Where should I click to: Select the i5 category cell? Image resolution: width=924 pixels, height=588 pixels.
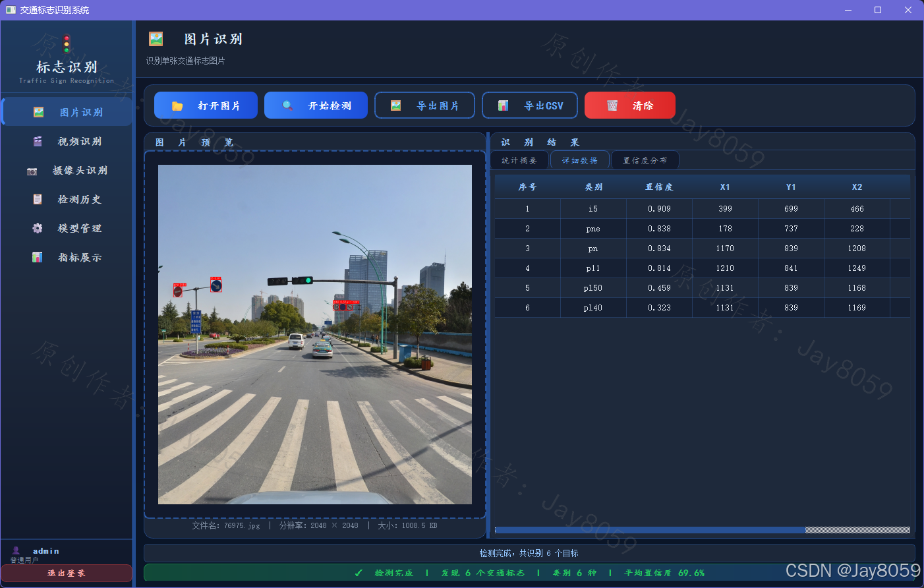593,209
